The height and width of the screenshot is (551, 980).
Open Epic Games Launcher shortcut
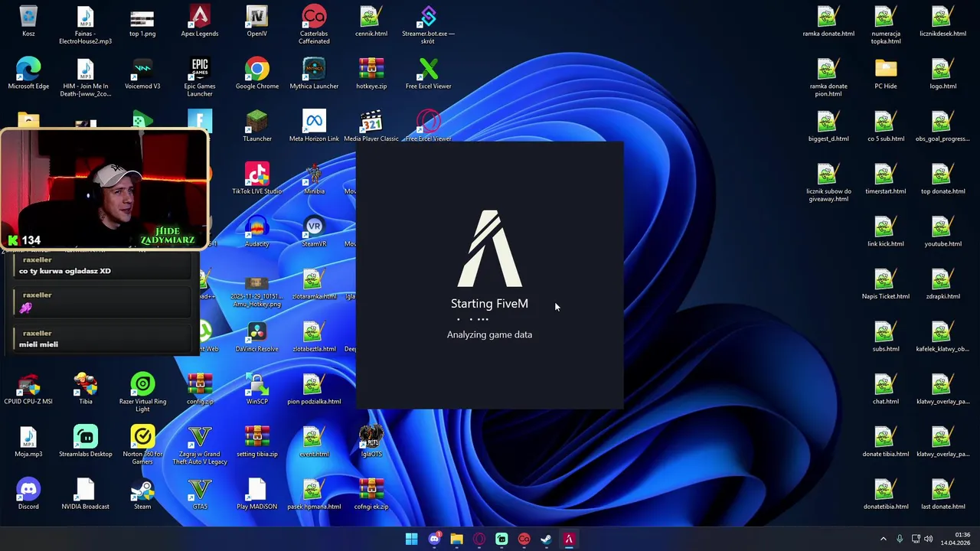[200, 77]
